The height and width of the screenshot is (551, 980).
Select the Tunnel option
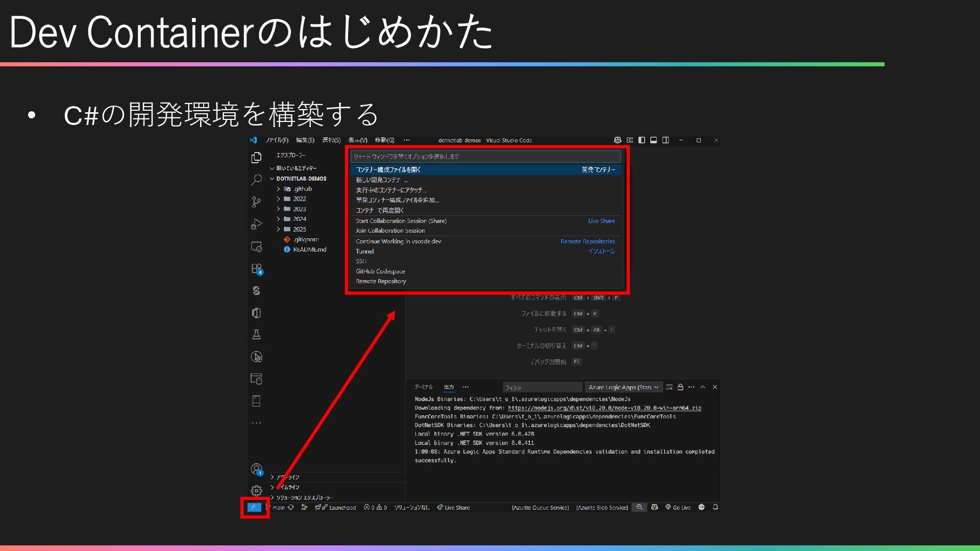click(x=486, y=251)
